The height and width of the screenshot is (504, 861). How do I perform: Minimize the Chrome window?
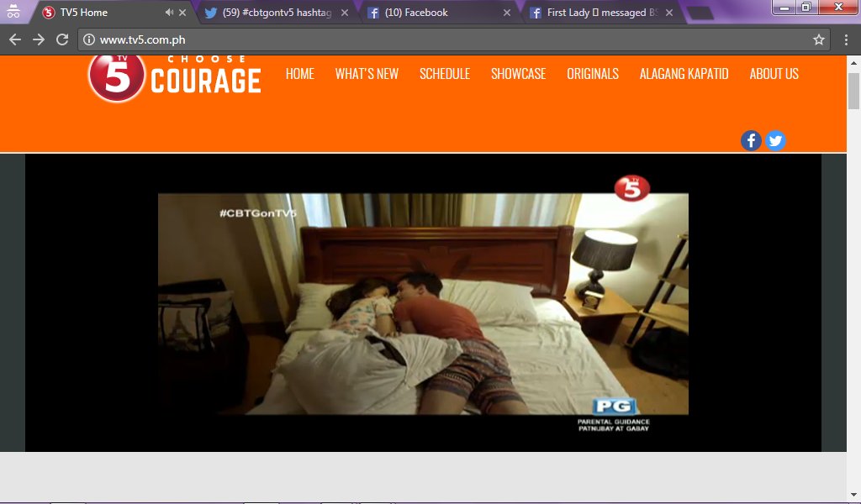[x=784, y=7]
